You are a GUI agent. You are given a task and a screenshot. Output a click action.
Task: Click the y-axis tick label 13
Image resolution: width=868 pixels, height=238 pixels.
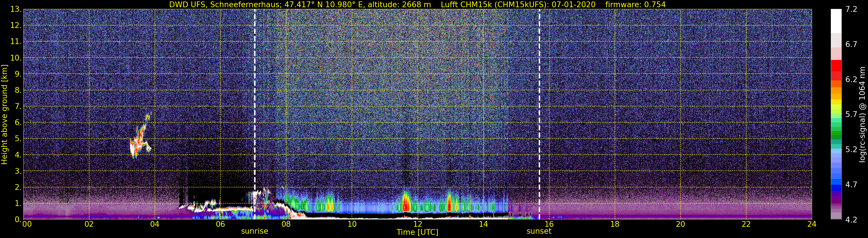[16, 10]
